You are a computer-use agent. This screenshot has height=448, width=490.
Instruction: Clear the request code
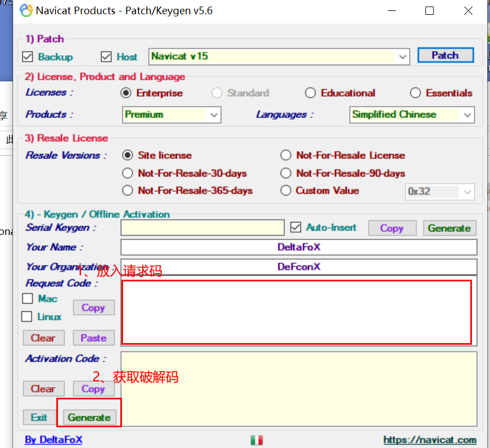click(44, 338)
